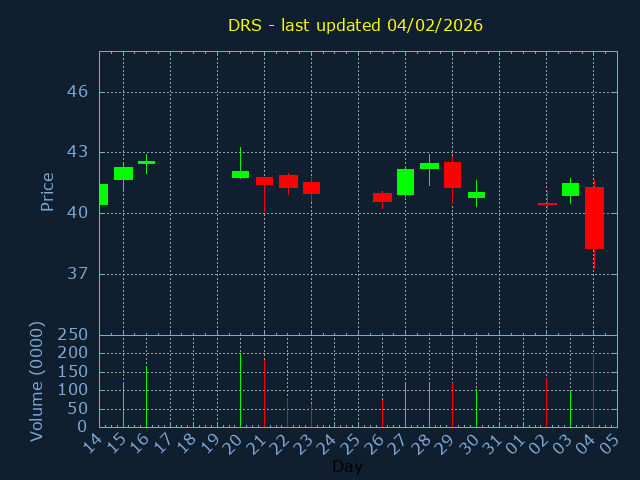This screenshot has width=640, height=480.
Task: Select the red candlestick on day 29
Action: (x=452, y=175)
